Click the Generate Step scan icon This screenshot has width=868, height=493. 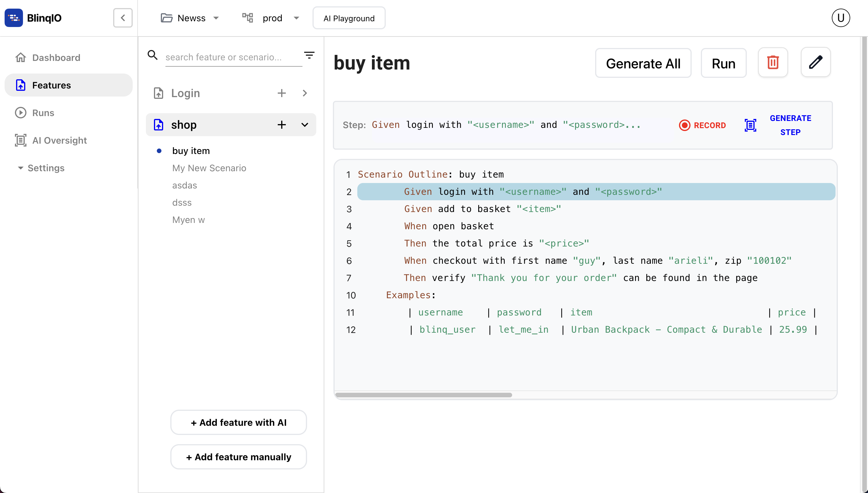[750, 125]
